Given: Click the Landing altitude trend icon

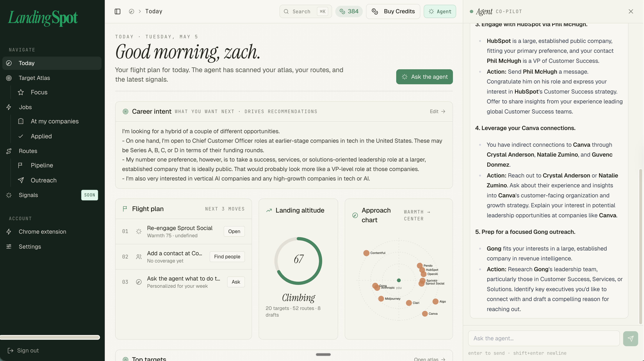Looking at the screenshot, I should (x=269, y=210).
